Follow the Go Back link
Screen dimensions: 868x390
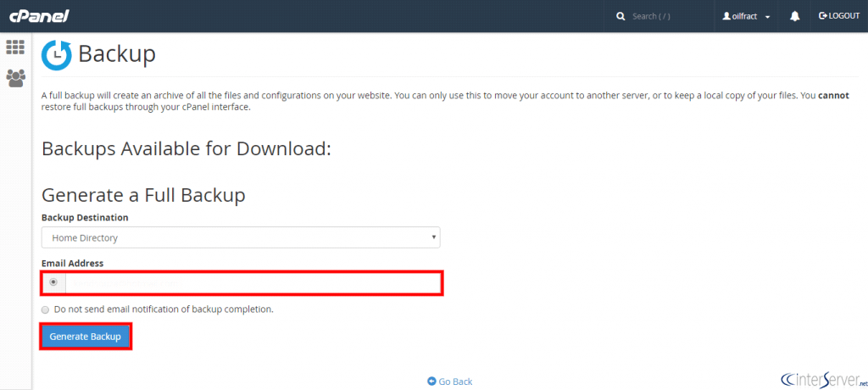(455, 382)
